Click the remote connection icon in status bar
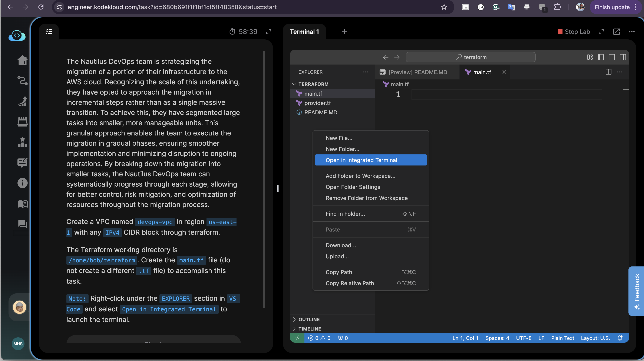 pyautogui.click(x=297, y=338)
